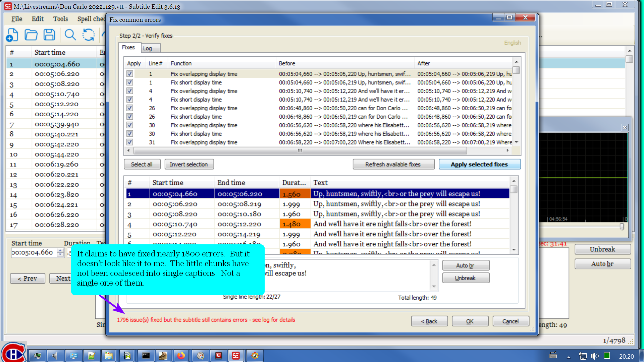
Task: Save the current subtitle file
Action: click(50, 35)
